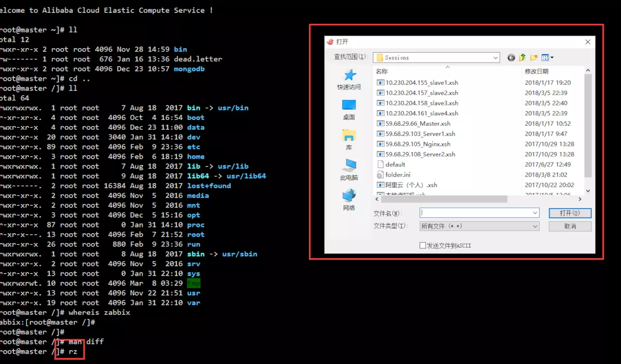Click the default file's blank document icon
Image resolution: width=621 pixels, height=364 pixels.
click(380, 164)
